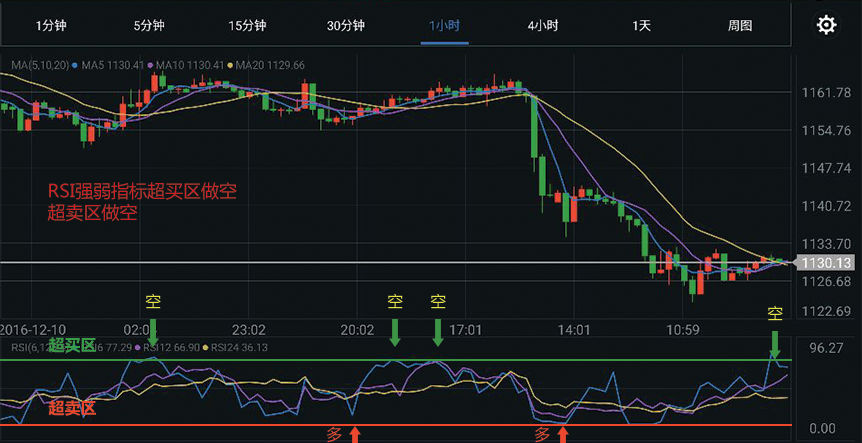The height and width of the screenshot is (443, 862).
Task: Click the large green candlestick at price drop
Action: click(534, 127)
